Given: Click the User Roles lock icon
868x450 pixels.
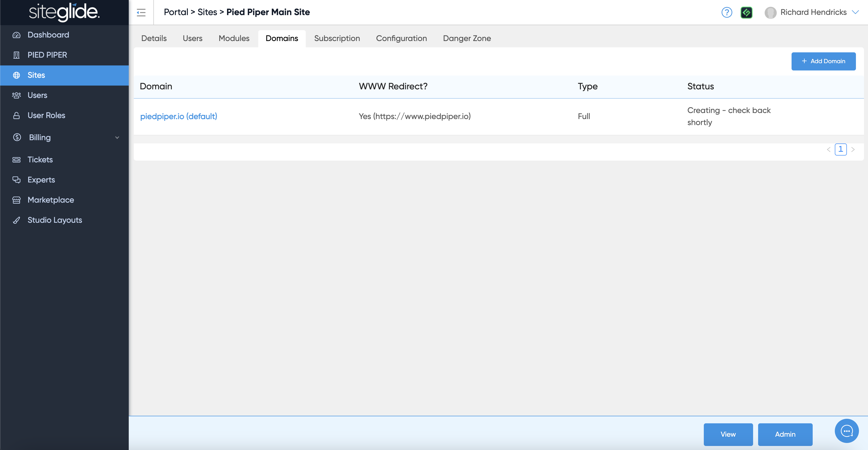Looking at the screenshot, I should (x=16, y=115).
